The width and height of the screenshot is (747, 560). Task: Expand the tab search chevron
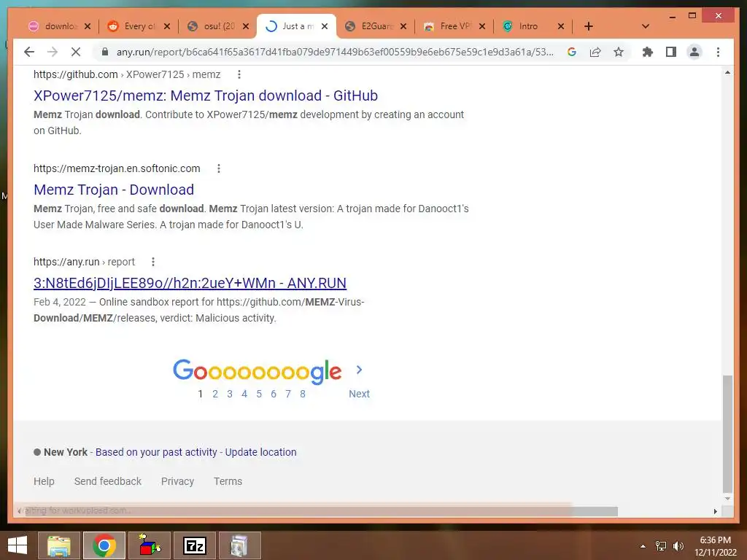point(646,26)
